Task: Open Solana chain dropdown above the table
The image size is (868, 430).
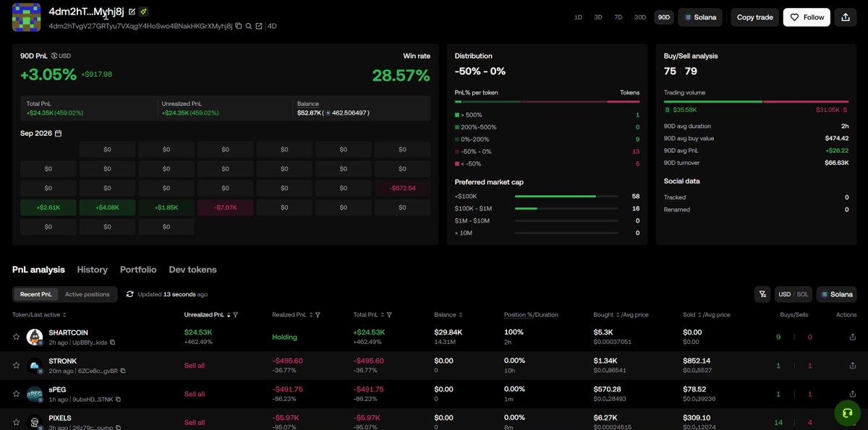Action: [x=836, y=294]
